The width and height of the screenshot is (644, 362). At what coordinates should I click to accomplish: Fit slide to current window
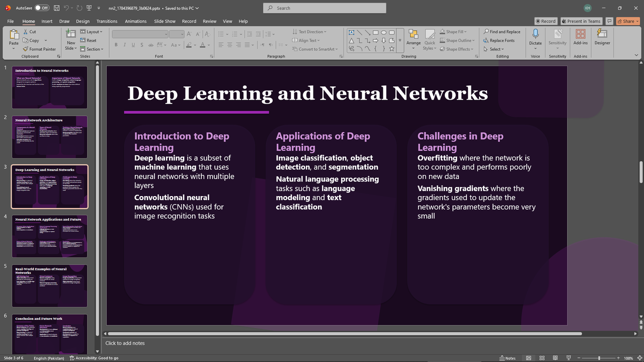click(x=639, y=358)
